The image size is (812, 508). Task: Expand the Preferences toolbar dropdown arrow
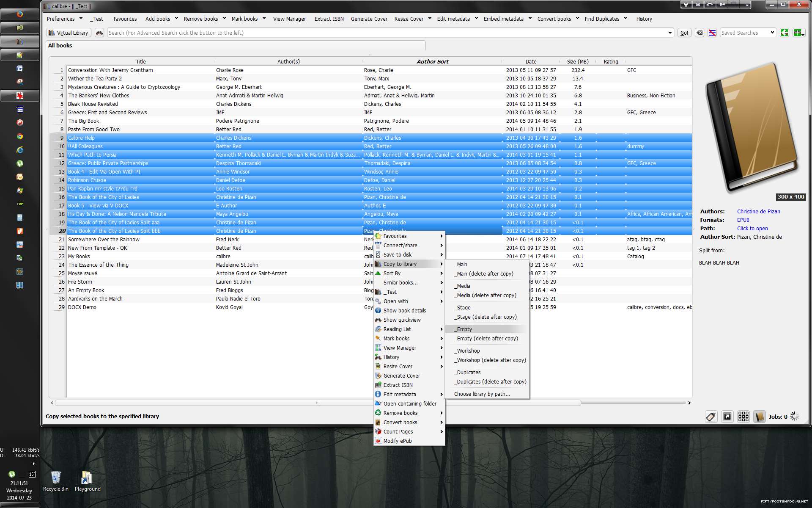(81, 18)
